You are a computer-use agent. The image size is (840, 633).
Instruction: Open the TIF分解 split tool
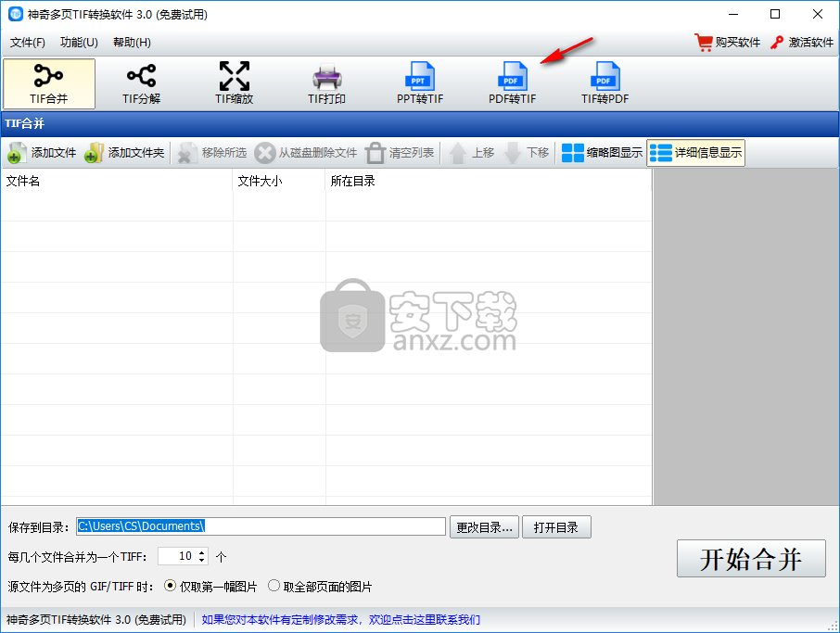142,84
